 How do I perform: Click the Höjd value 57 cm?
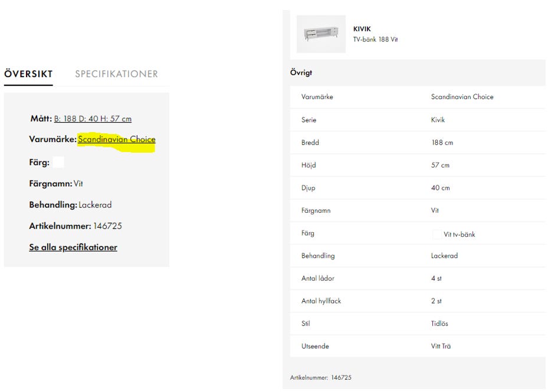point(440,166)
